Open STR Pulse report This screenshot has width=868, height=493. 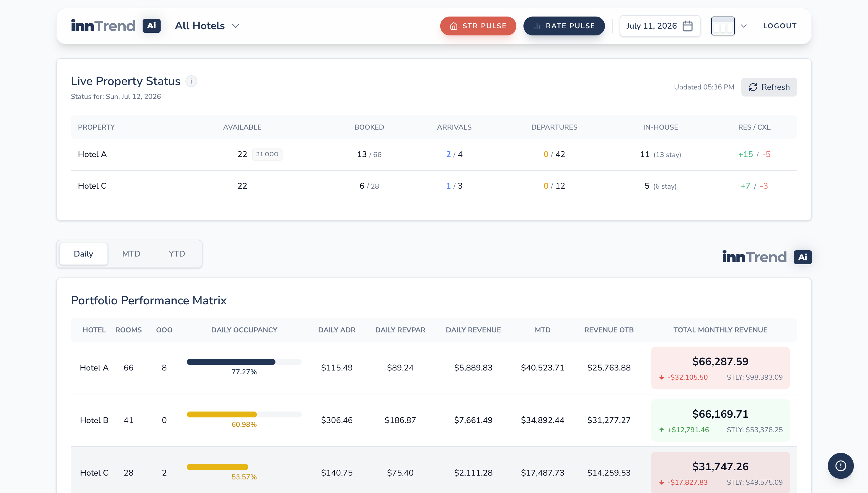coord(478,26)
